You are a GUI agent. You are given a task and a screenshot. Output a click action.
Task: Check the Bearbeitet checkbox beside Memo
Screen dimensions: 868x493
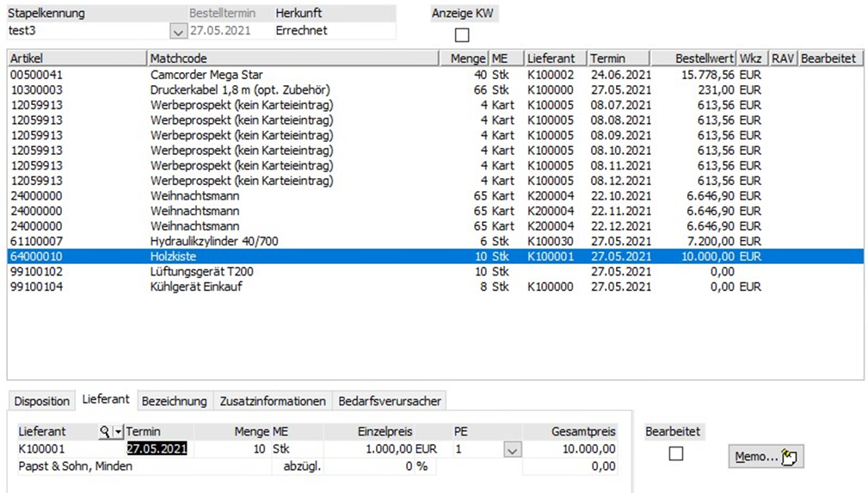[676, 453]
